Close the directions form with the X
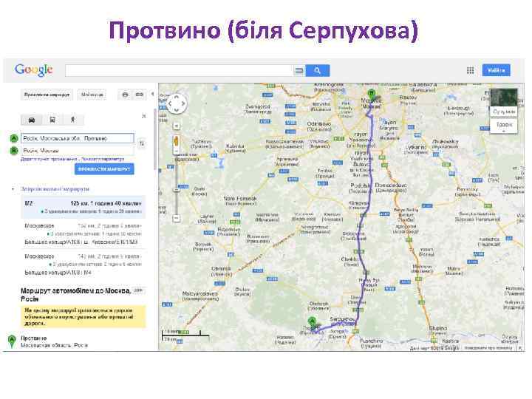The width and height of the screenshot is (532, 399). 144,116
